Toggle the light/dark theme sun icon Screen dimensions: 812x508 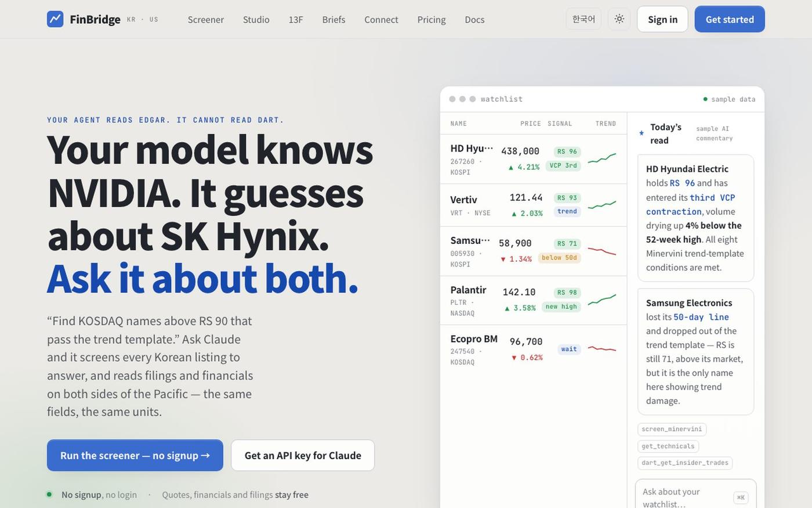click(619, 19)
